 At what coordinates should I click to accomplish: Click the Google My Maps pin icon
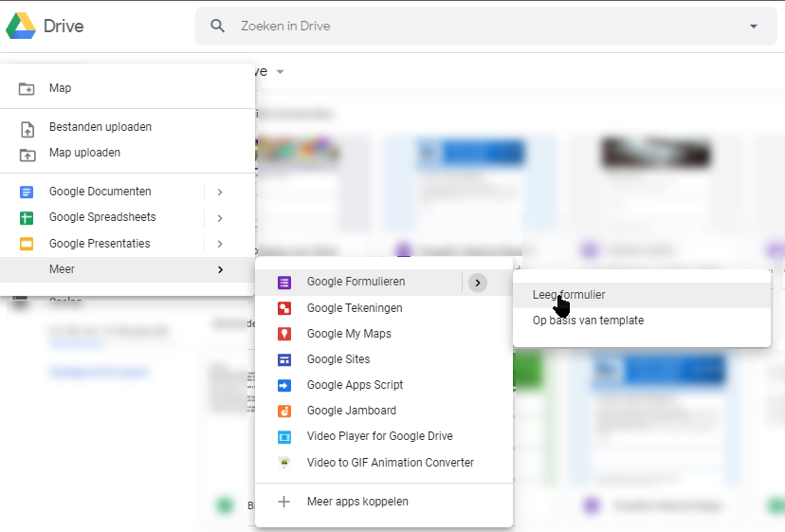[284, 334]
